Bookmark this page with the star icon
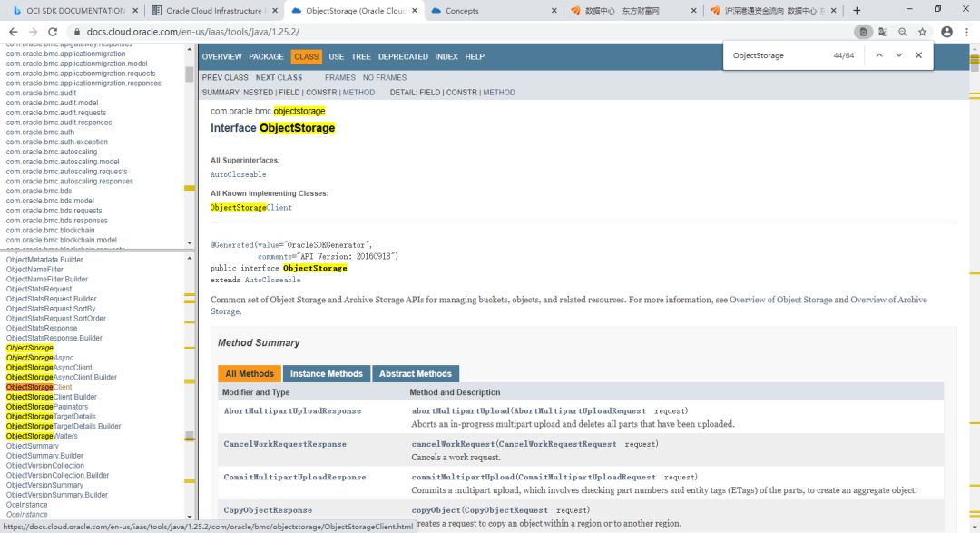The width and height of the screenshot is (980, 533). 923,32
